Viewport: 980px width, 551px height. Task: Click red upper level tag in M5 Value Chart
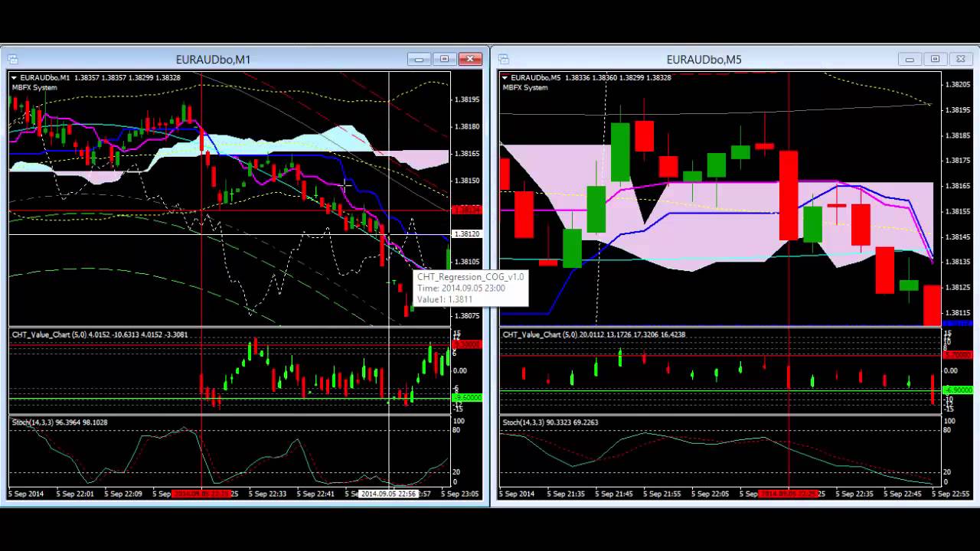958,355
